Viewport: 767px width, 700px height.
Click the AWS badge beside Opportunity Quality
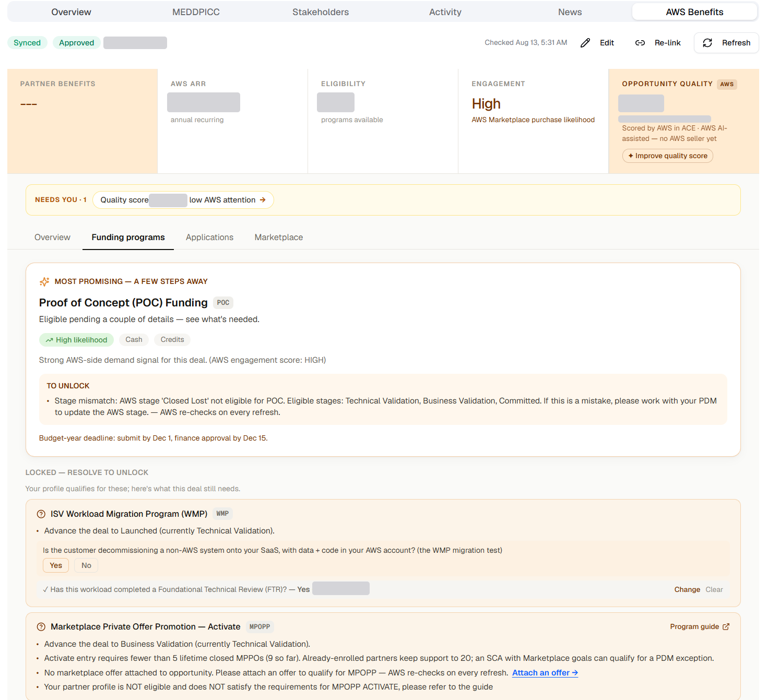tap(727, 85)
